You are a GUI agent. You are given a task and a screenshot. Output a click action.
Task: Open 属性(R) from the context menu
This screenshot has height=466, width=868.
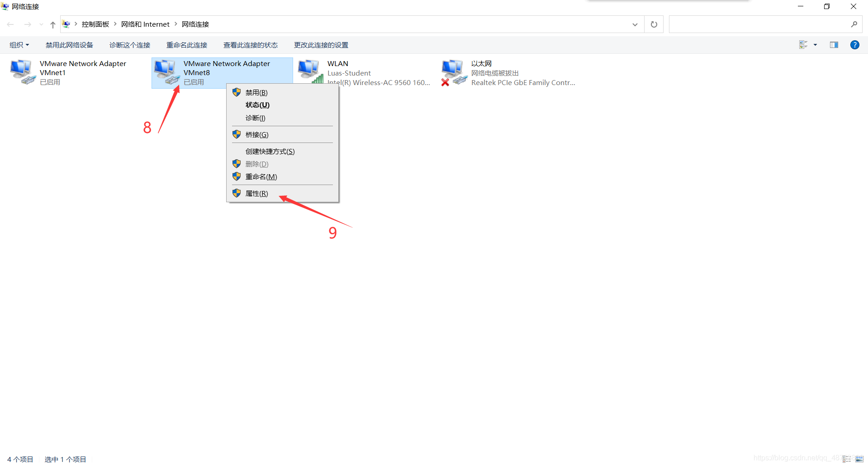283,193
